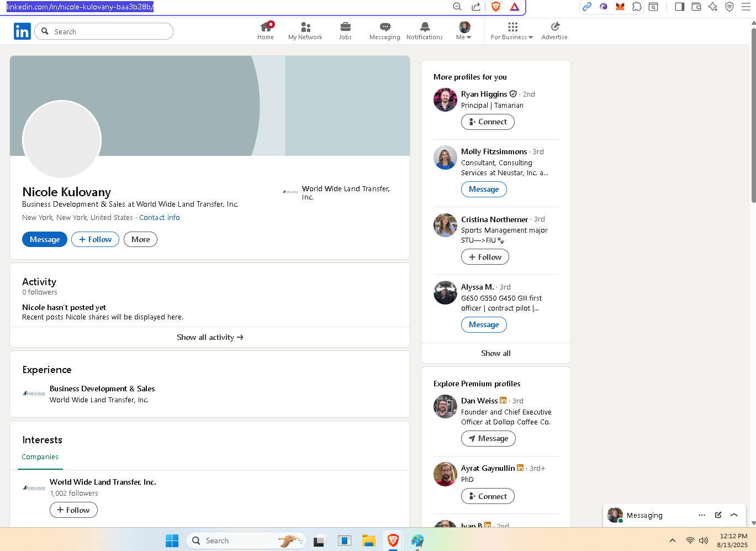Message Molly Fitzsimmons
This screenshot has height=551, width=756.
click(484, 189)
